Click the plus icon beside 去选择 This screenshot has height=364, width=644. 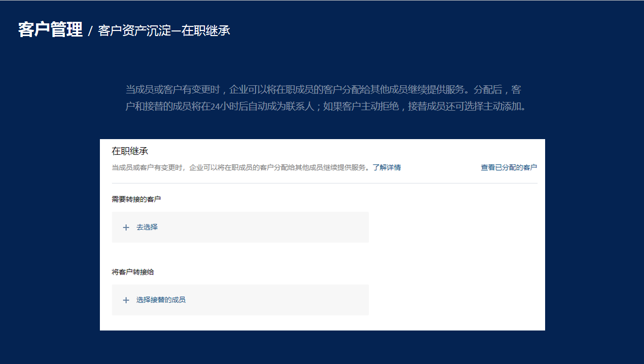[126, 227]
